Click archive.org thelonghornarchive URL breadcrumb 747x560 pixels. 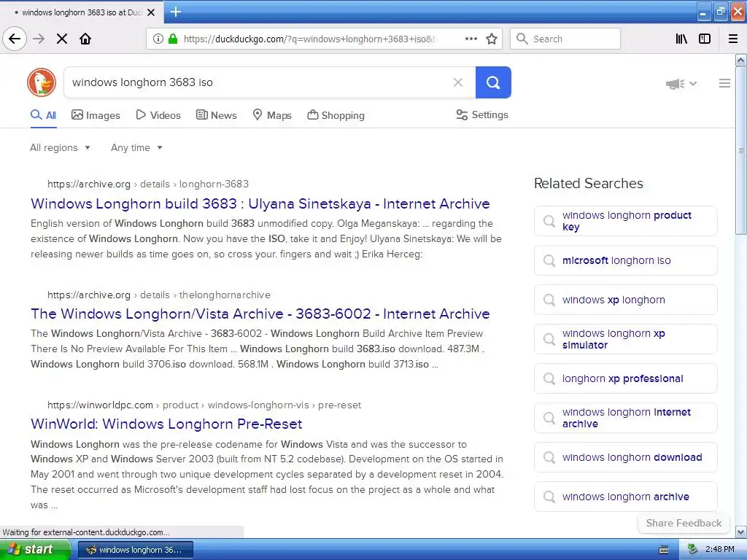pos(158,295)
